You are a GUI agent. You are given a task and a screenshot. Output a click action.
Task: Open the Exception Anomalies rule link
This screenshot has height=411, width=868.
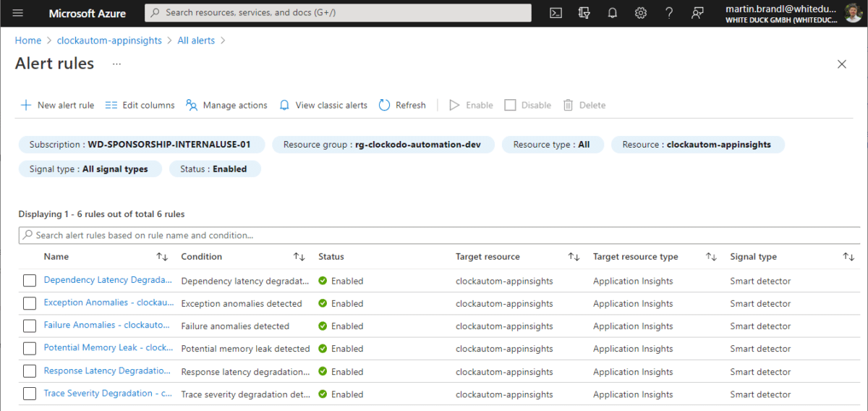tap(109, 302)
